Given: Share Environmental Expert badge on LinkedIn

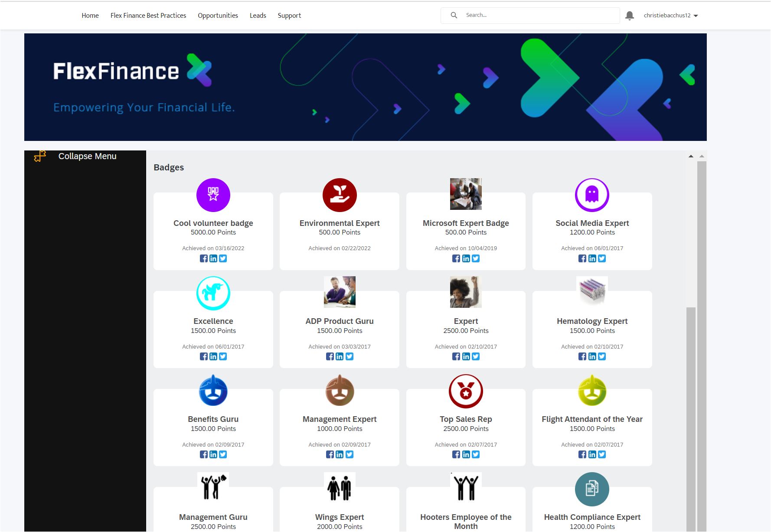Looking at the screenshot, I should [x=340, y=258].
